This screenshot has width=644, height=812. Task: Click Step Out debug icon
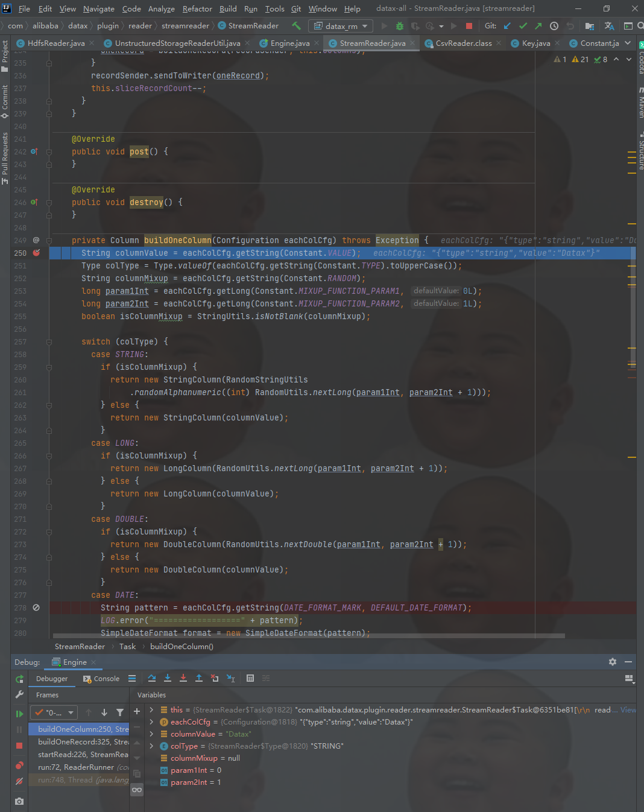click(x=199, y=678)
